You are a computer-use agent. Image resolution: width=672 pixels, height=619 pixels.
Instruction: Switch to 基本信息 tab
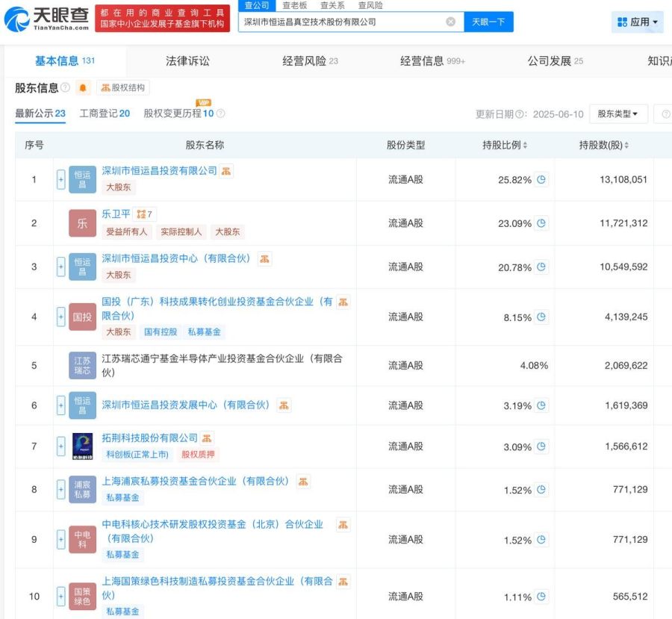65,61
